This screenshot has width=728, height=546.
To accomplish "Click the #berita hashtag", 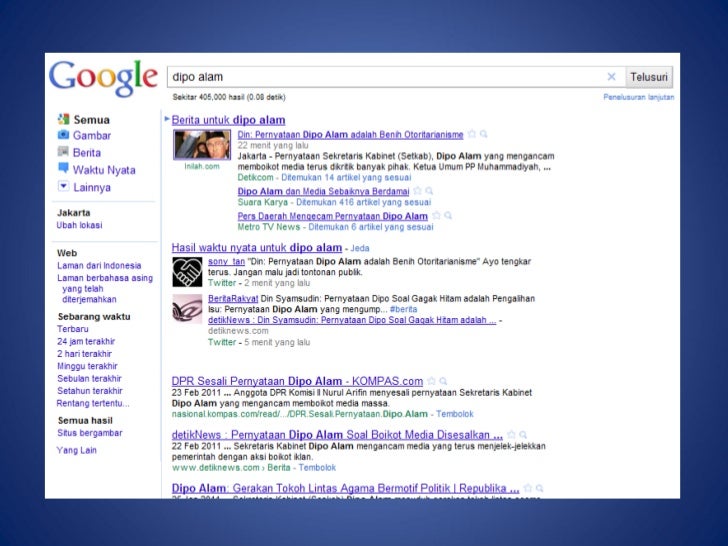I will (403, 309).
